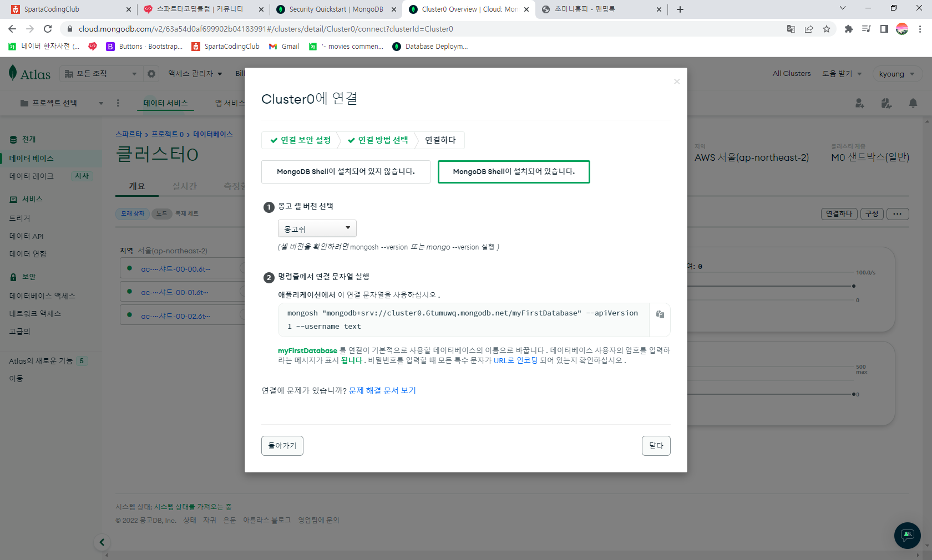Image resolution: width=932 pixels, height=560 pixels.
Task: Open the mongo shell version dropdown
Action: click(x=317, y=228)
